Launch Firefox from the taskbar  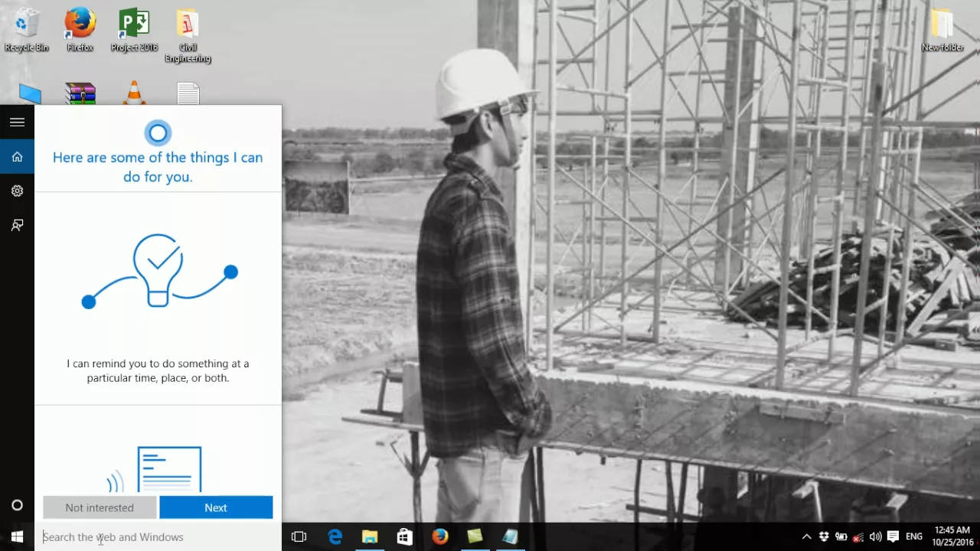(x=439, y=537)
